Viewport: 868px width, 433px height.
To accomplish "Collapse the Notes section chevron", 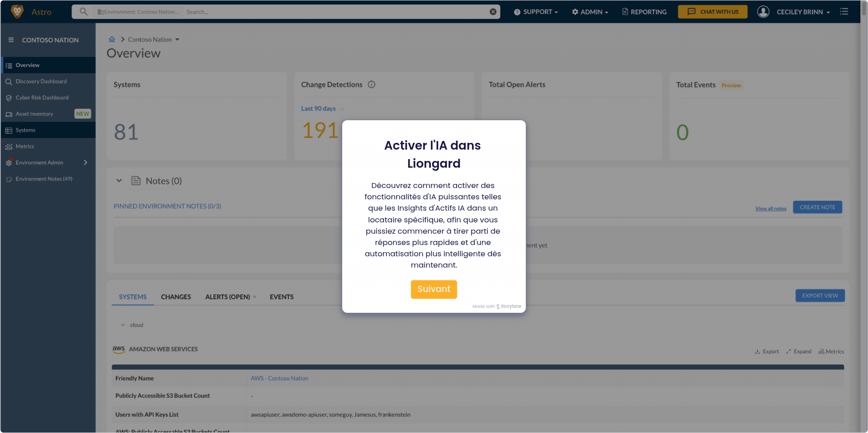I will pyautogui.click(x=119, y=181).
